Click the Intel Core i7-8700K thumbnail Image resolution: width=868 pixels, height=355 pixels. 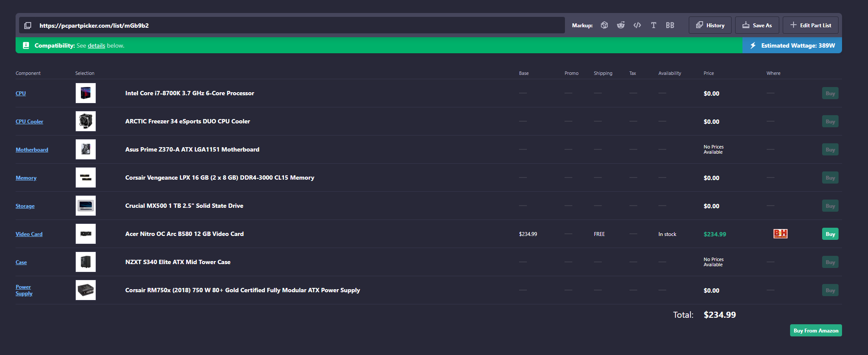pyautogui.click(x=86, y=93)
